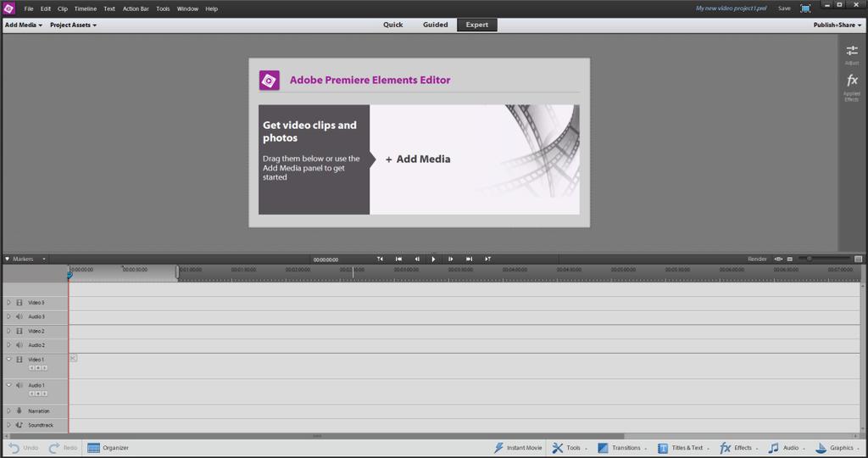Toggle the Video 2 track filmstrip icon
868x458 pixels.
pos(19,331)
